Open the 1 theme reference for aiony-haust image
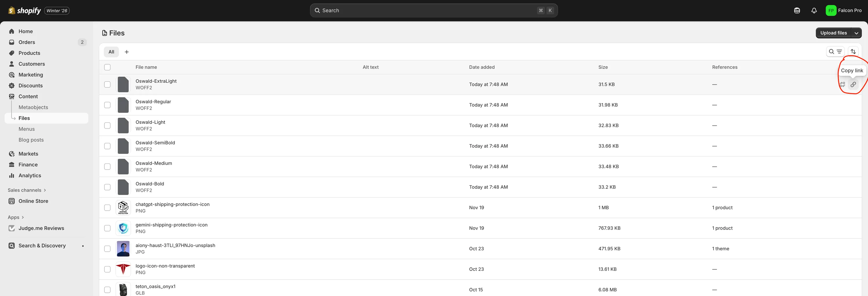 [x=721, y=249]
